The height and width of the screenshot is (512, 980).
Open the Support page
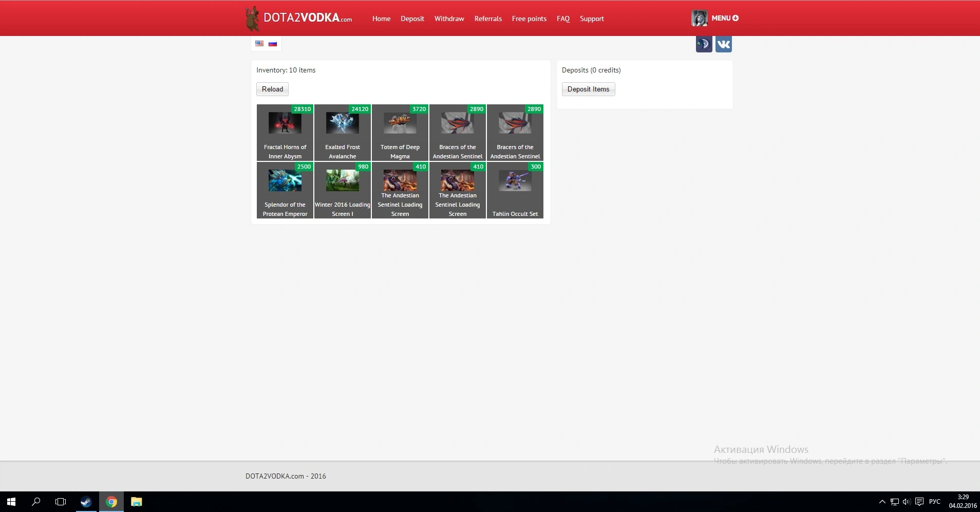pos(592,19)
